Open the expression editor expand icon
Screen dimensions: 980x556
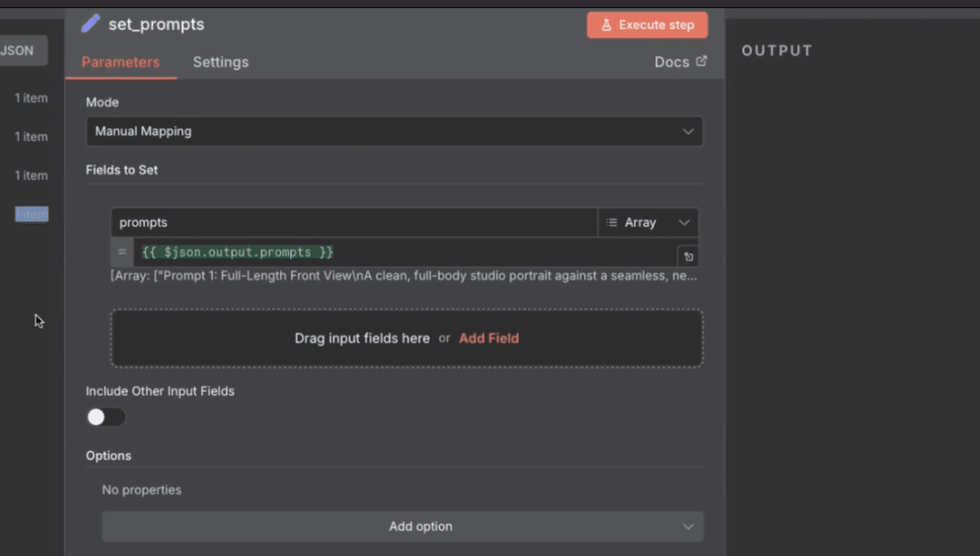coord(688,257)
